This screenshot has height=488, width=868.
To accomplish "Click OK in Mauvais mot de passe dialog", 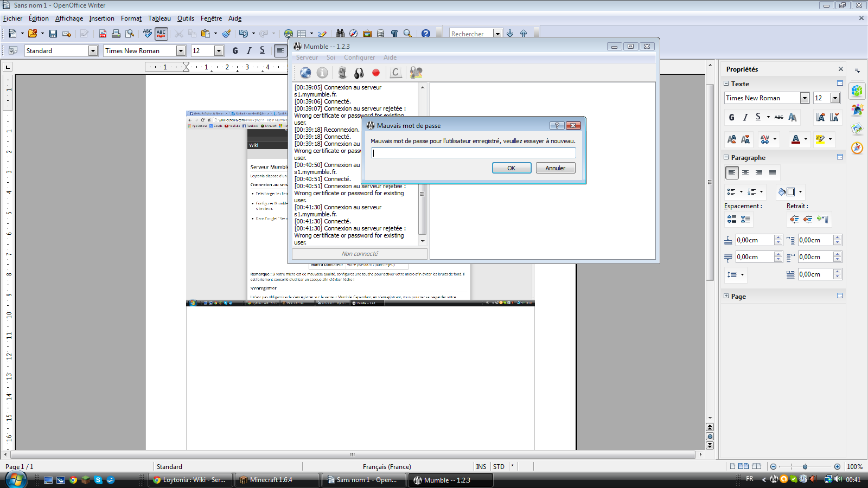I will coord(511,168).
